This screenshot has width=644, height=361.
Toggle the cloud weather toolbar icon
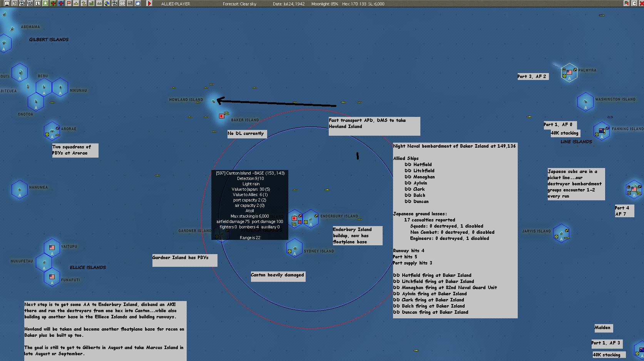click(x=138, y=3)
